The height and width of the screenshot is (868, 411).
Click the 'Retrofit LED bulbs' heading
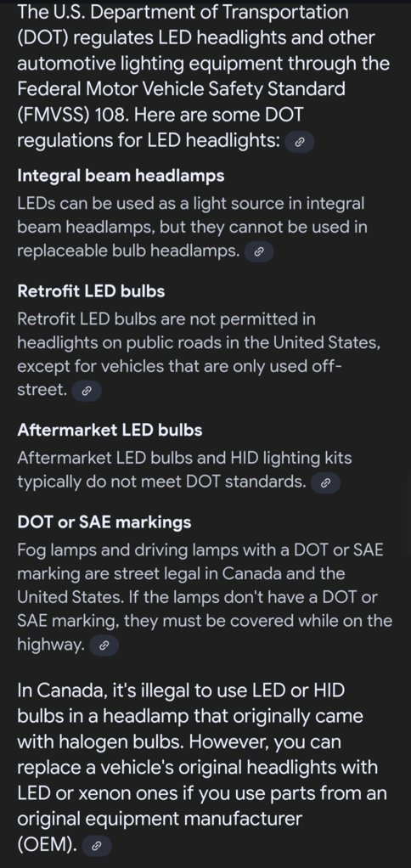91,291
